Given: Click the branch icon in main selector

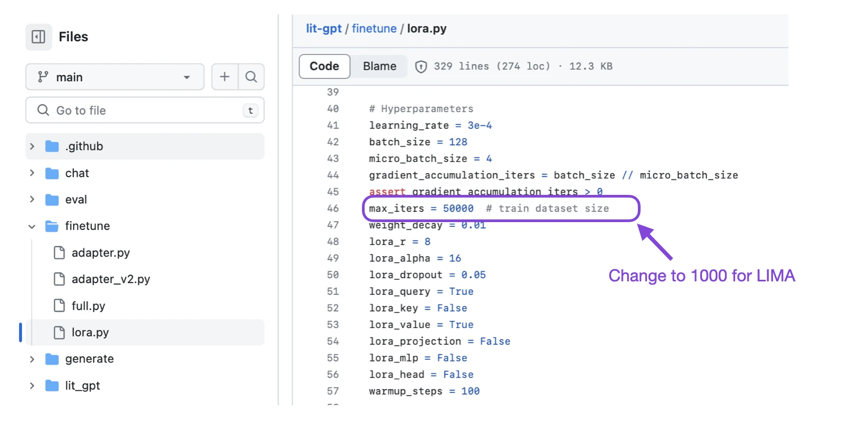Looking at the screenshot, I should click(x=43, y=77).
